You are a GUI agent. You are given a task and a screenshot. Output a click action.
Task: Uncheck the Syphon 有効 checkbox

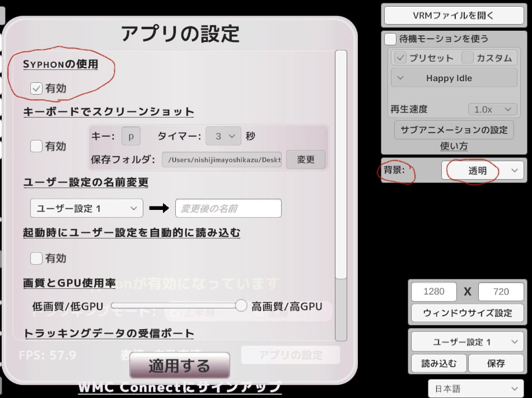36,88
